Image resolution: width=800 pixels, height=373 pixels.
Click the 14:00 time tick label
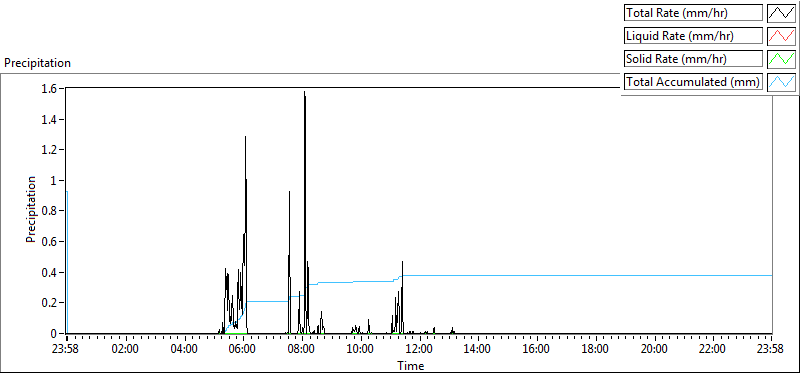(478, 350)
